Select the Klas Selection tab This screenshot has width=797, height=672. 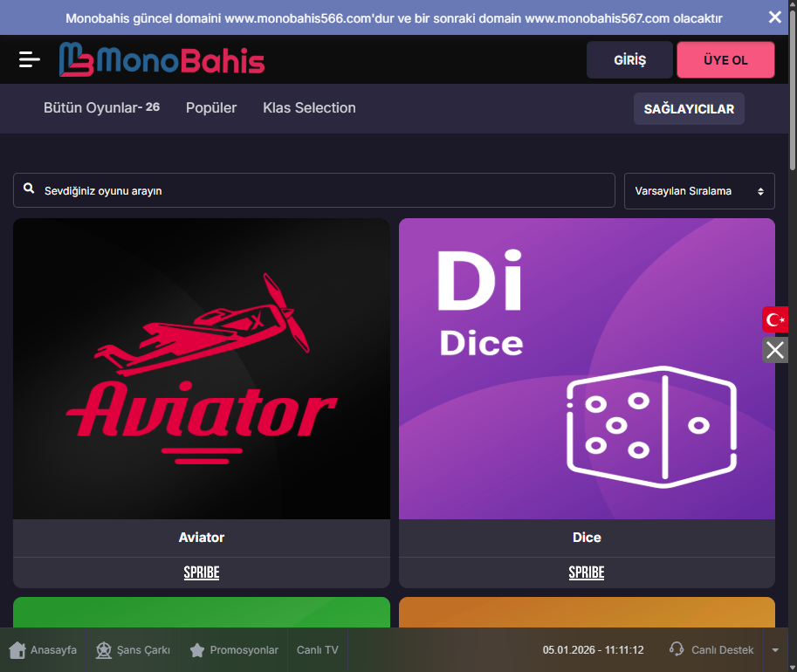pos(309,107)
